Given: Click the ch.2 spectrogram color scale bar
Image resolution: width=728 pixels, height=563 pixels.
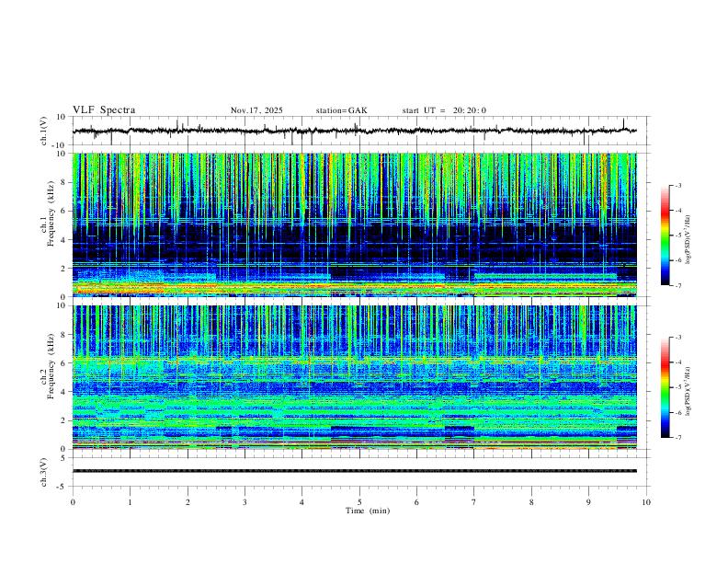Looking at the screenshot, I should pos(665,387).
